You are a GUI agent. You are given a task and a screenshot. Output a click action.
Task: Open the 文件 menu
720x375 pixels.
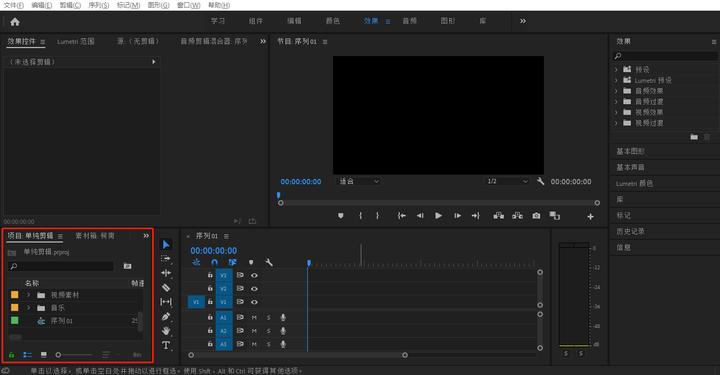click(x=14, y=5)
